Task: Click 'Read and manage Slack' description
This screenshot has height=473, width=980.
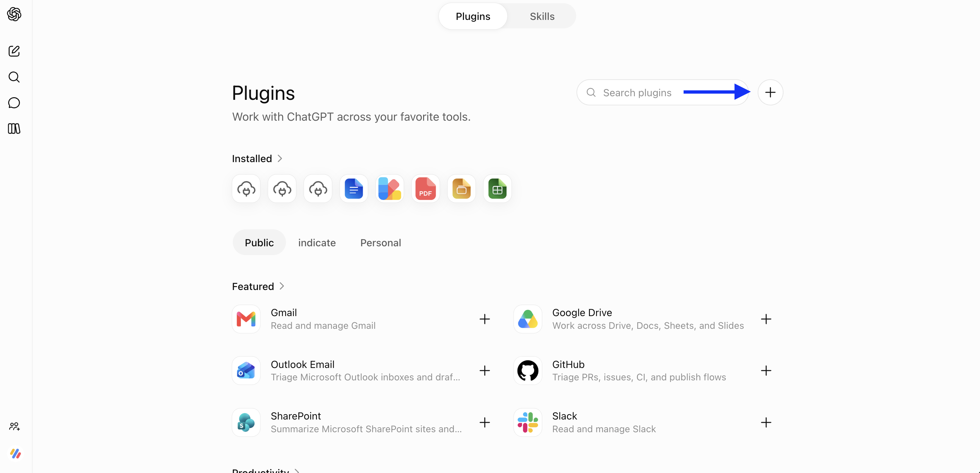Action: [604, 429]
